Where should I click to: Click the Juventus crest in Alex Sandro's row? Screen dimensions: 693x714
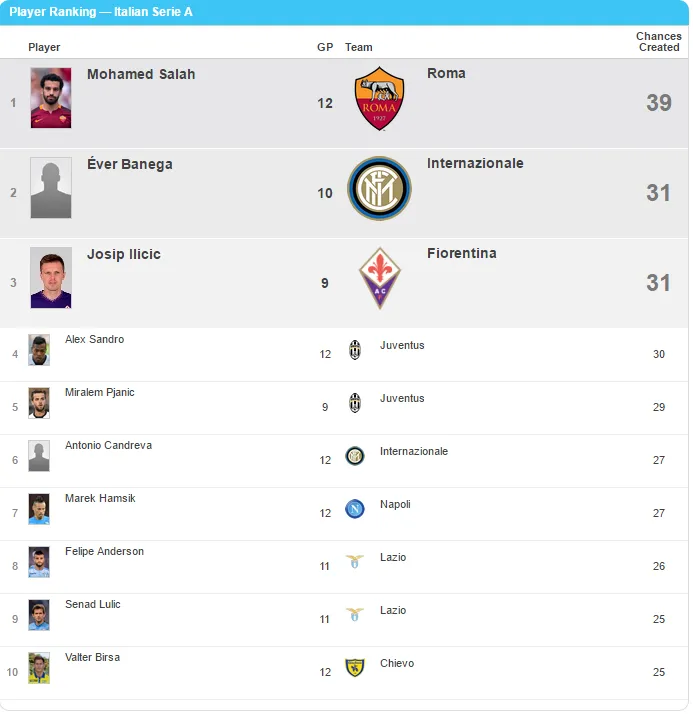point(355,350)
